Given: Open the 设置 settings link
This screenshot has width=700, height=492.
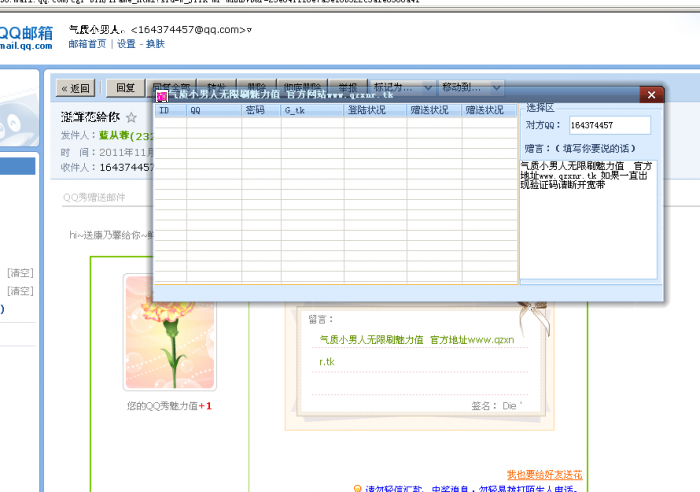Looking at the screenshot, I should 126,44.
